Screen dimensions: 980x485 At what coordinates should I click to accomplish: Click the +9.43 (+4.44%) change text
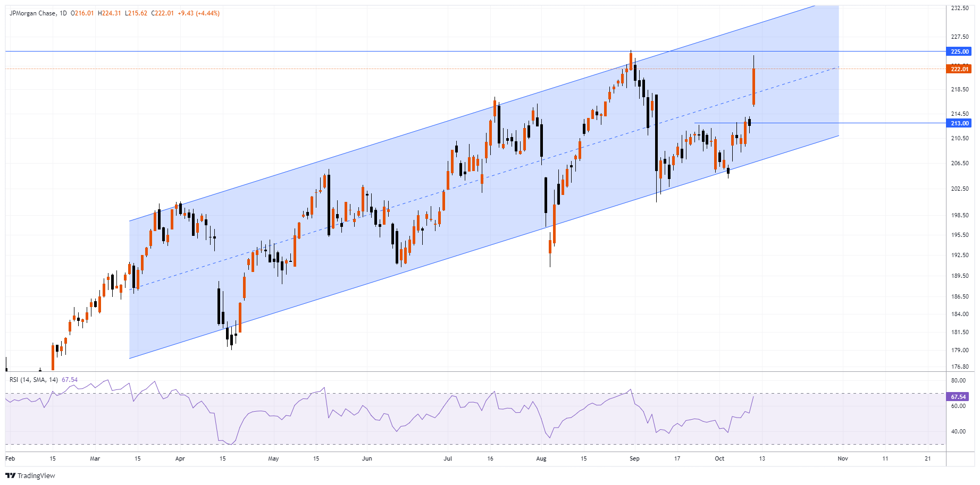pyautogui.click(x=199, y=13)
